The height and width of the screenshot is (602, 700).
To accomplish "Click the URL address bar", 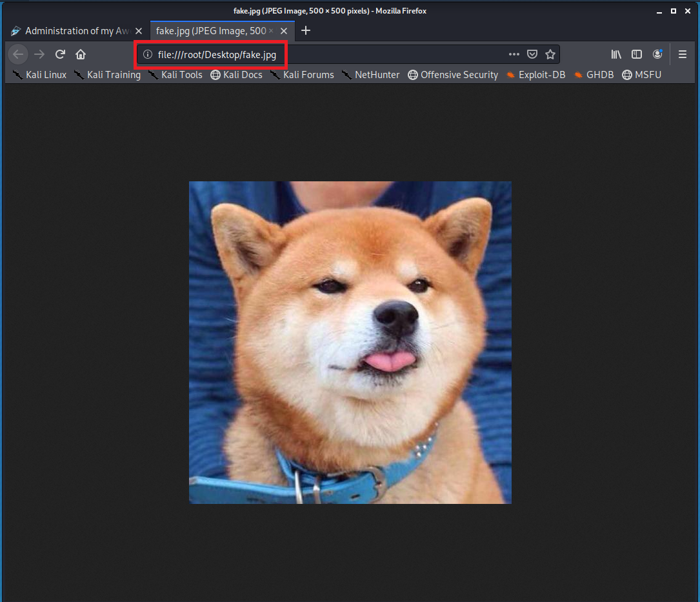I will pyautogui.click(x=387, y=54).
